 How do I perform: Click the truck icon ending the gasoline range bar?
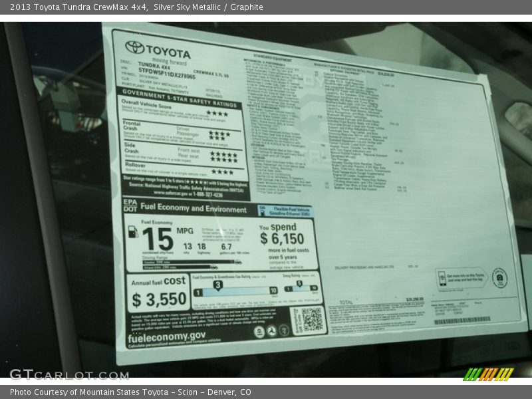point(238,262)
